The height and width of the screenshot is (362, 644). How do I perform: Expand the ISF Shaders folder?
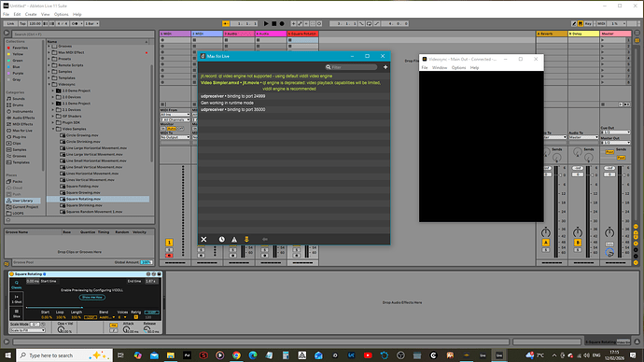(53, 116)
